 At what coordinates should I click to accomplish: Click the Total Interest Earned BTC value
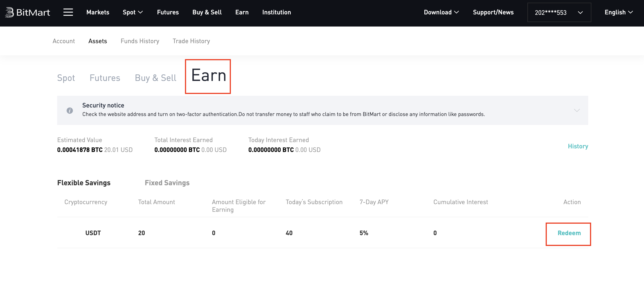pos(177,150)
